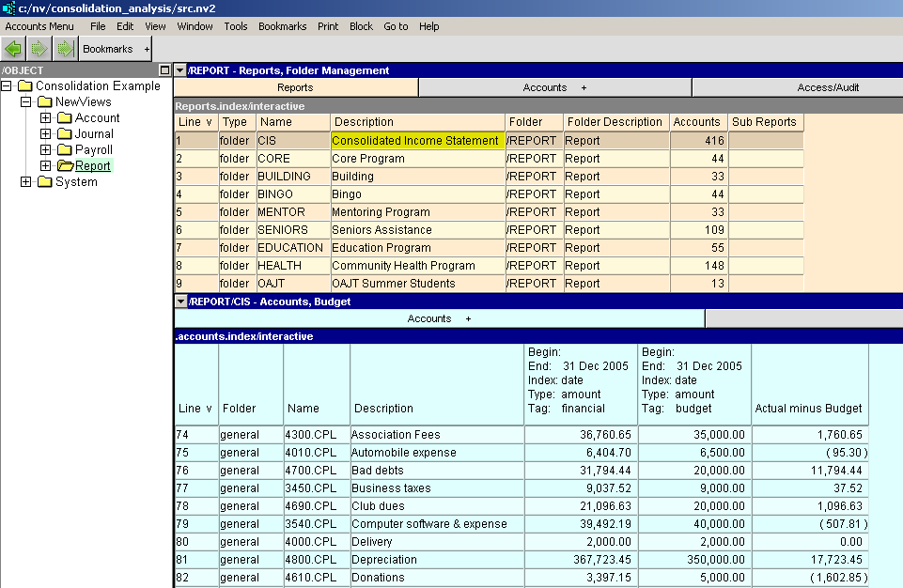
Task: Expand the Account folder node
Action: click(45, 118)
